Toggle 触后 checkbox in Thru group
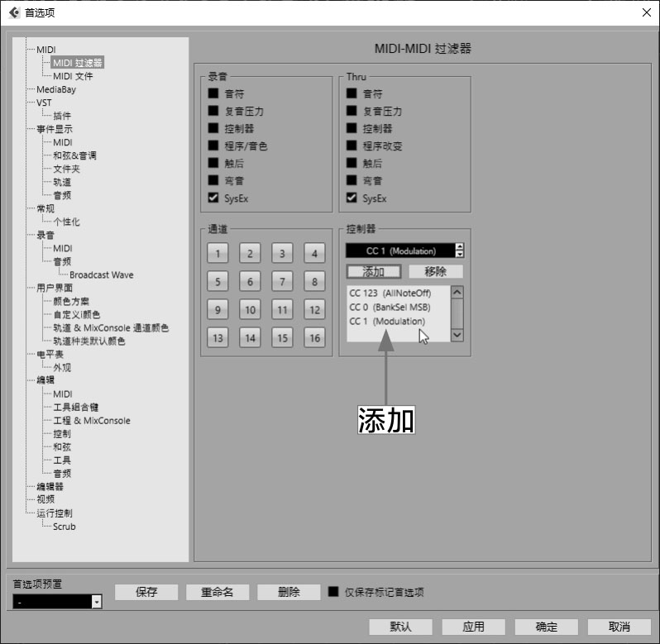The image size is (660, 644). [352, 163]
